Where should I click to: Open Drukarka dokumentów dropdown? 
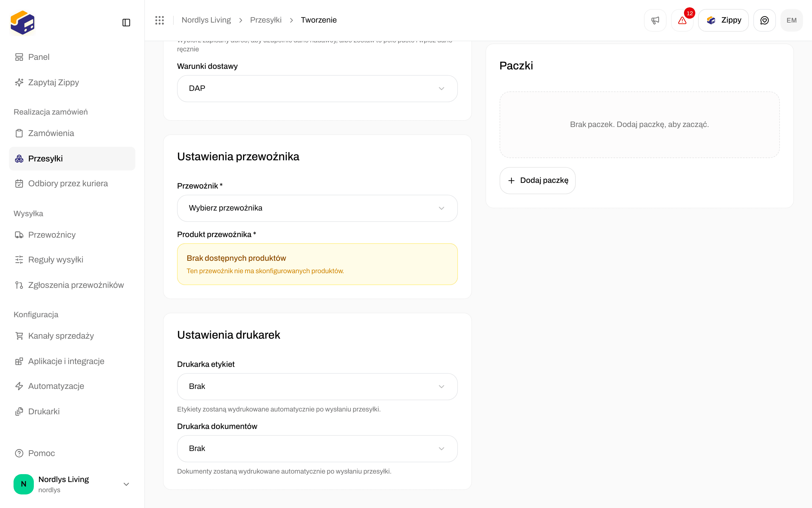tap(317, 448)
